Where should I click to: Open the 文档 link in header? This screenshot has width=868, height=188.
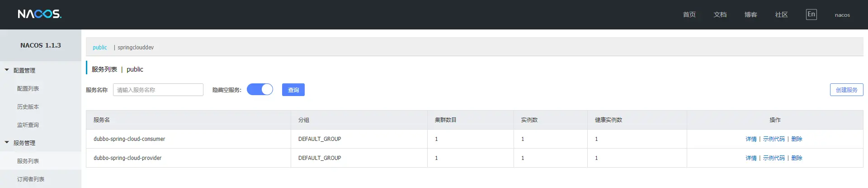720,14
